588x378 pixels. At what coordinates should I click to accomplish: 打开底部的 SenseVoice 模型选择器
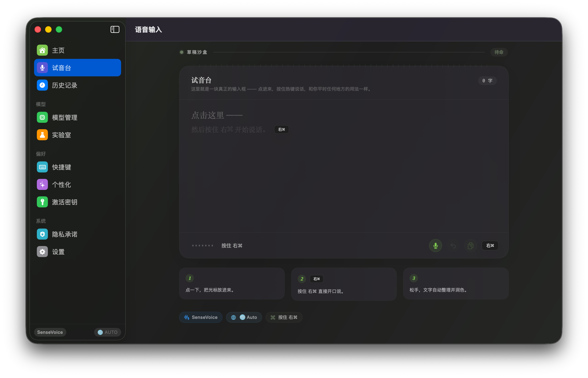[201, 317]
